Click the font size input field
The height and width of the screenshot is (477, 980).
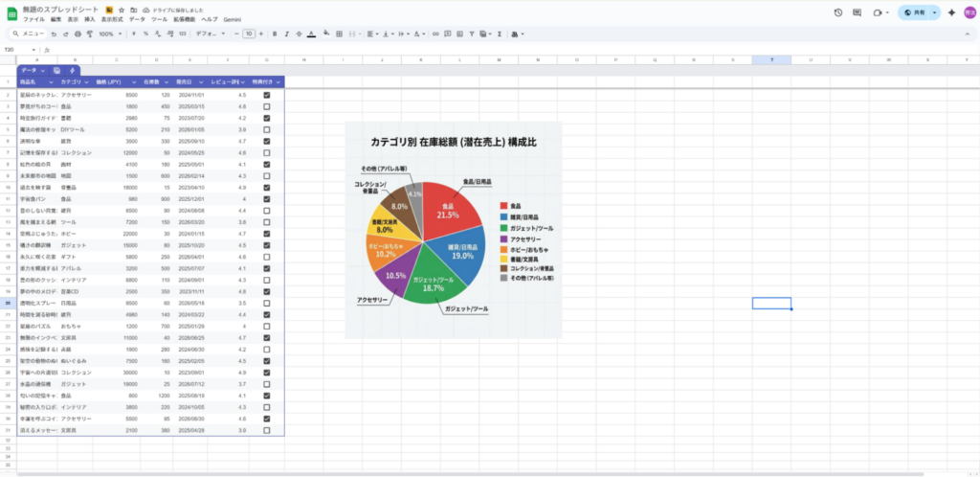point(249,34)
